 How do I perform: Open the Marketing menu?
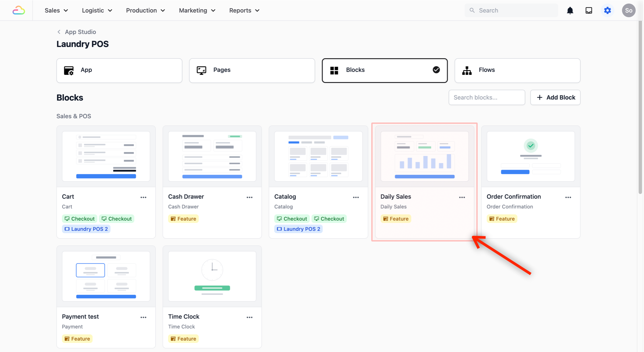tap(197, 10)
